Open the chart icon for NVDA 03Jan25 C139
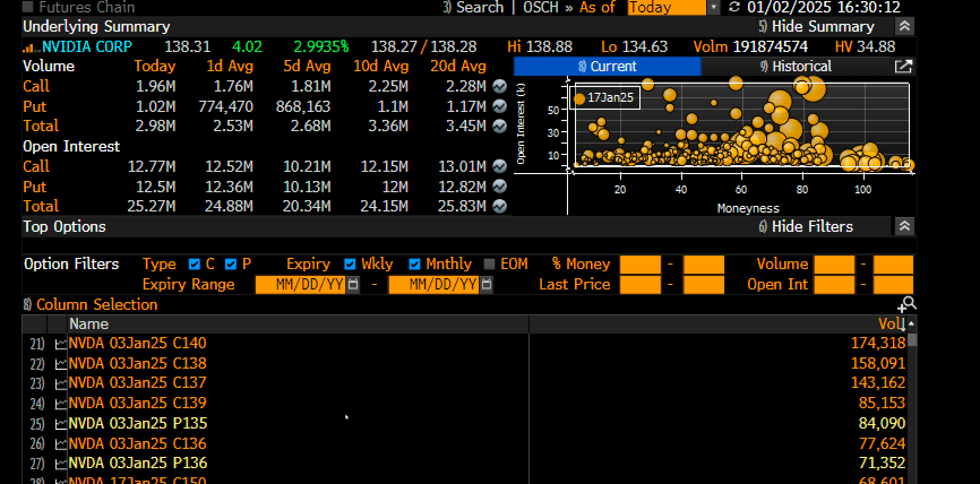The width and height of the screenshot is (980, 484). coord(61,404)
